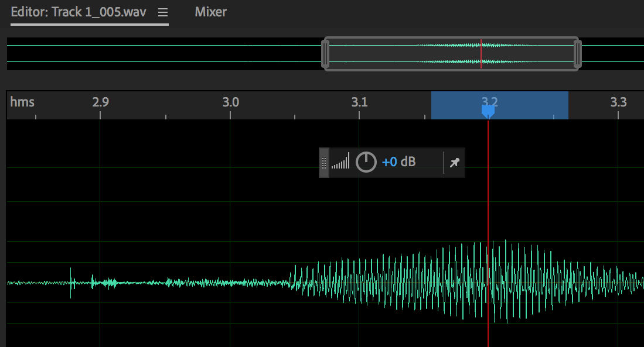Click the right handle of overview zoom navigator

point(577,54)
